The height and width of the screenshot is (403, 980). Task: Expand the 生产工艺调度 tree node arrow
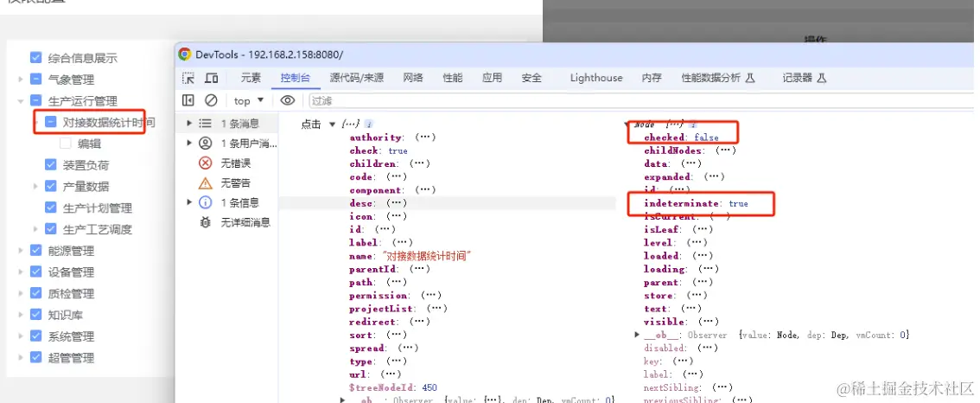pos(35,229)
